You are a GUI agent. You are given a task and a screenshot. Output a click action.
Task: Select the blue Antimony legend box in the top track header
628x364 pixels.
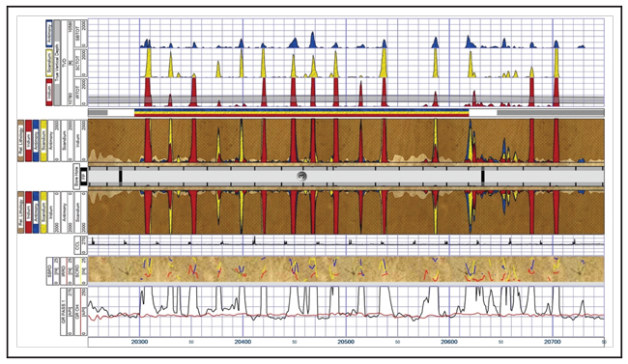49,33
